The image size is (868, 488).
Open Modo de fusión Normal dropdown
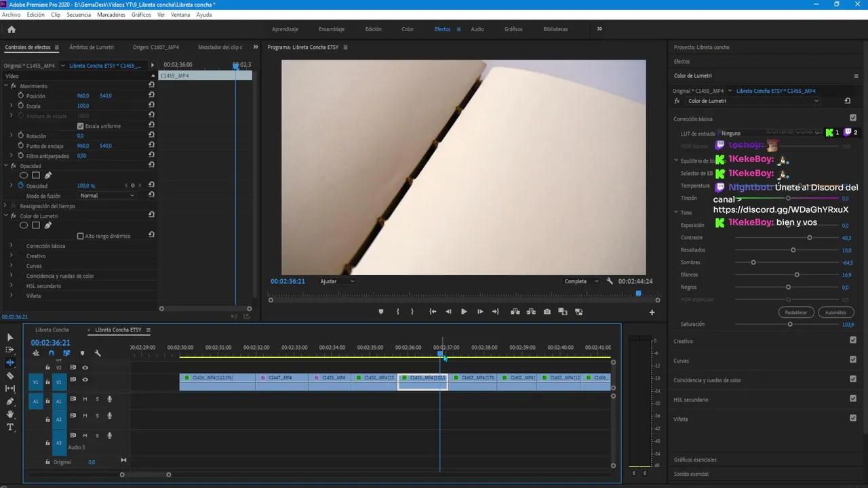pos(107,196)
